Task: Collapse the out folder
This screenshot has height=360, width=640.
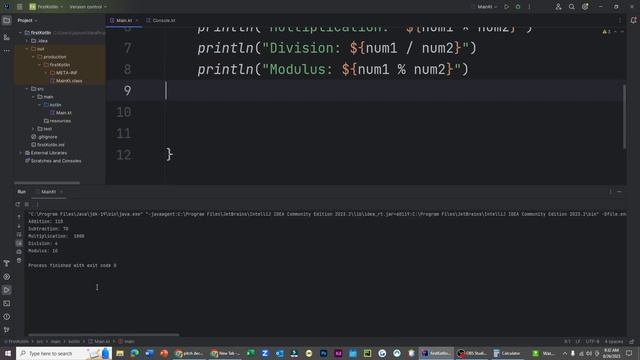Action: (27, 49)
